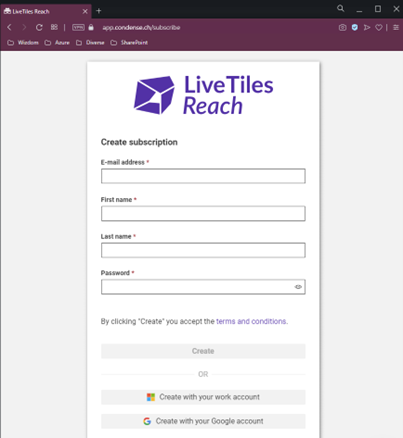The height and width of the screenshot is (438, 403).
Task: Go back using the browser back arrow
Action: pyautogui.click(x=10, y=27)
